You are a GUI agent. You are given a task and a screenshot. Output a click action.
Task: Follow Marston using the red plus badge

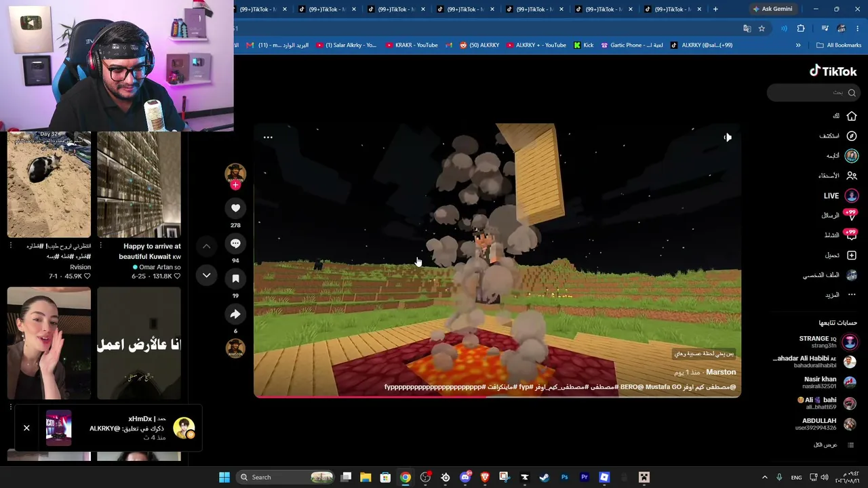235,185
